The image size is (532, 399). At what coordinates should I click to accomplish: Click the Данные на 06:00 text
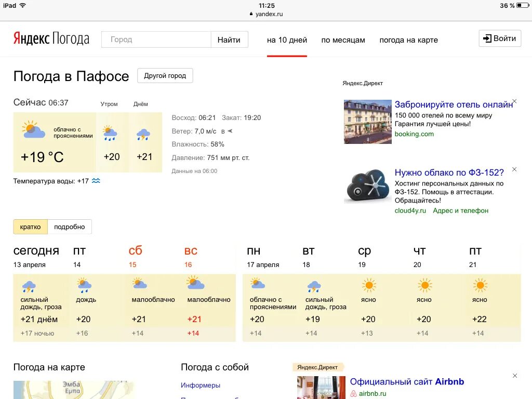pos(194,171)
